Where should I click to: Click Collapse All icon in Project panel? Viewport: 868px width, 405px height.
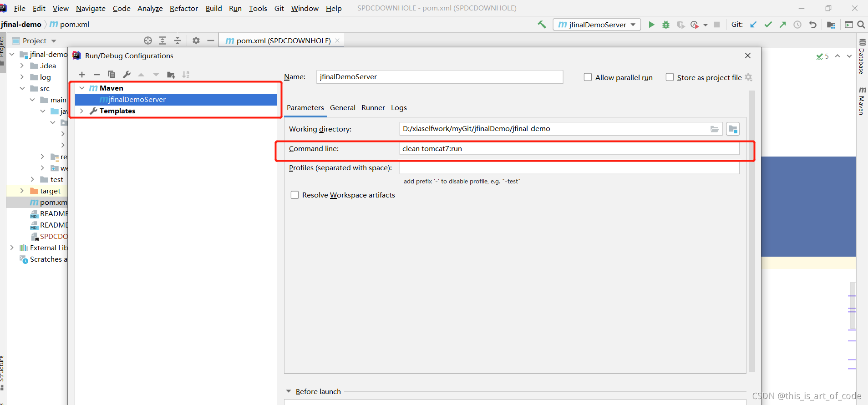click(178, 40)
